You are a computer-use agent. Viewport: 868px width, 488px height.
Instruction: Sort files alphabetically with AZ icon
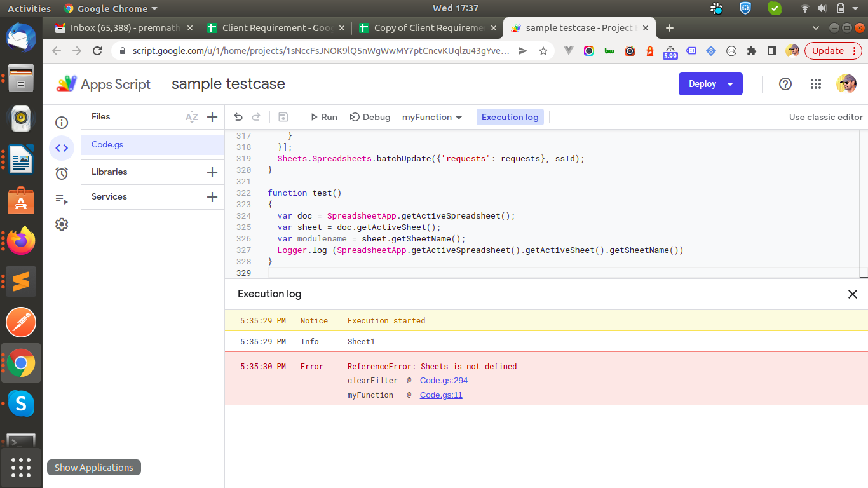click(x=191, y=117)
